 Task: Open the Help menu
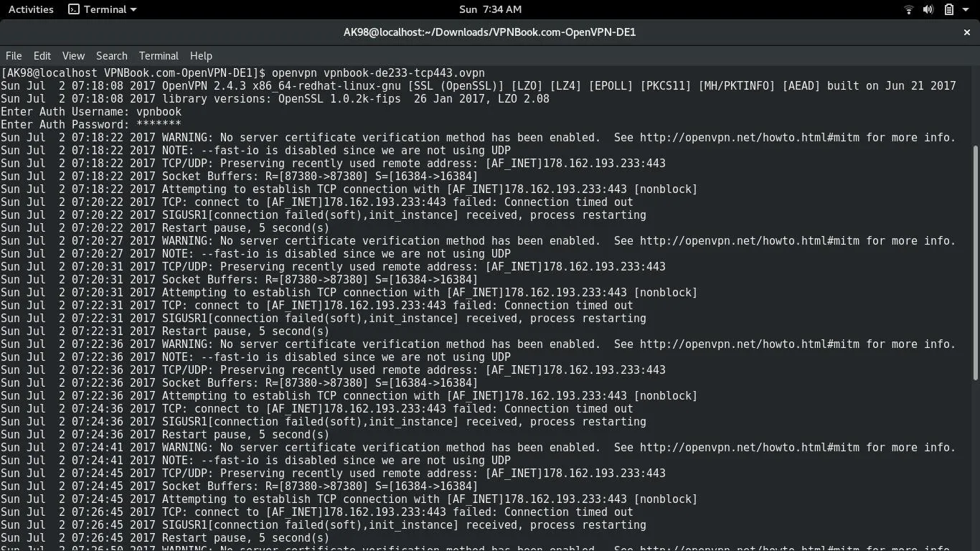click(201, 56)
